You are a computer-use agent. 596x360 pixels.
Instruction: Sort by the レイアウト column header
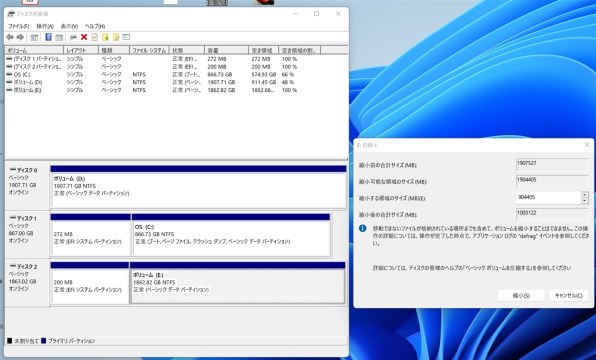click(81, 50)
